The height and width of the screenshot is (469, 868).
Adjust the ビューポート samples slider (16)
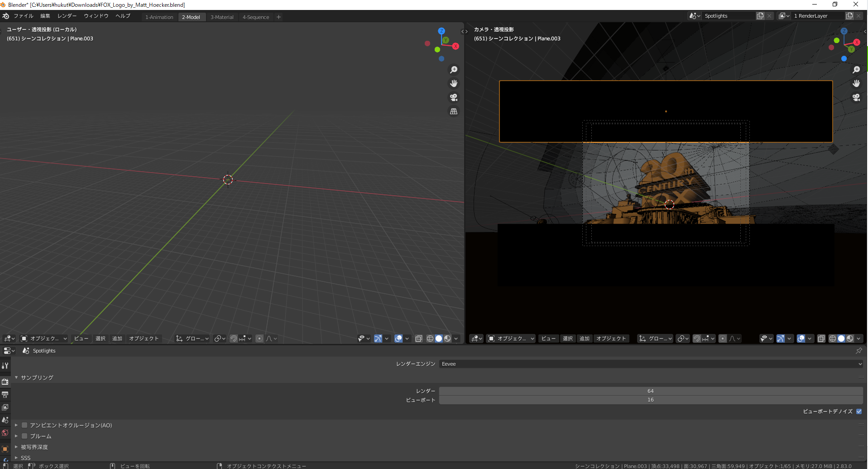(651, 400)
